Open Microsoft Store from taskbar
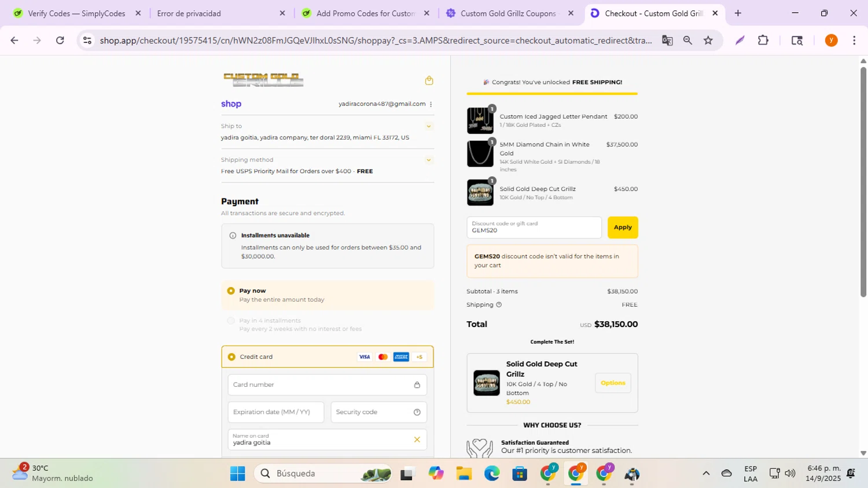The width and height of the screenshot is (868, 488). coord(520,474)
